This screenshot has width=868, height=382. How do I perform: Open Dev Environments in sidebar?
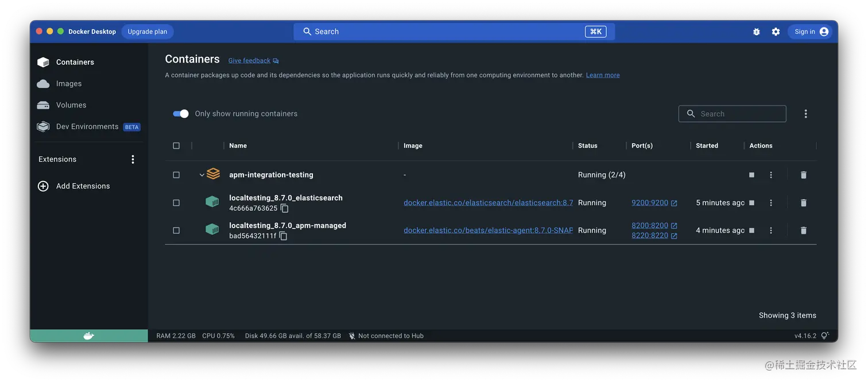[x=89, y=127]
